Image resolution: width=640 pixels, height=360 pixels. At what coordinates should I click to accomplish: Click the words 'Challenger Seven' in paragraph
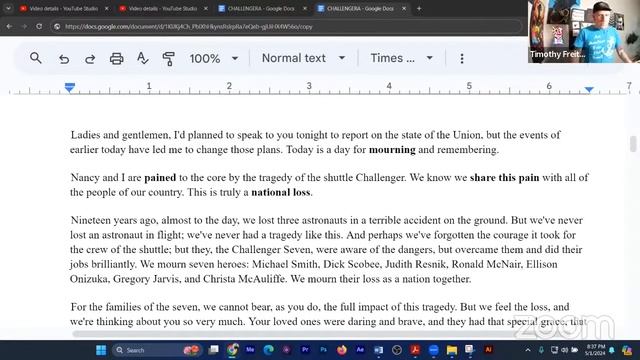click(271, 250)
